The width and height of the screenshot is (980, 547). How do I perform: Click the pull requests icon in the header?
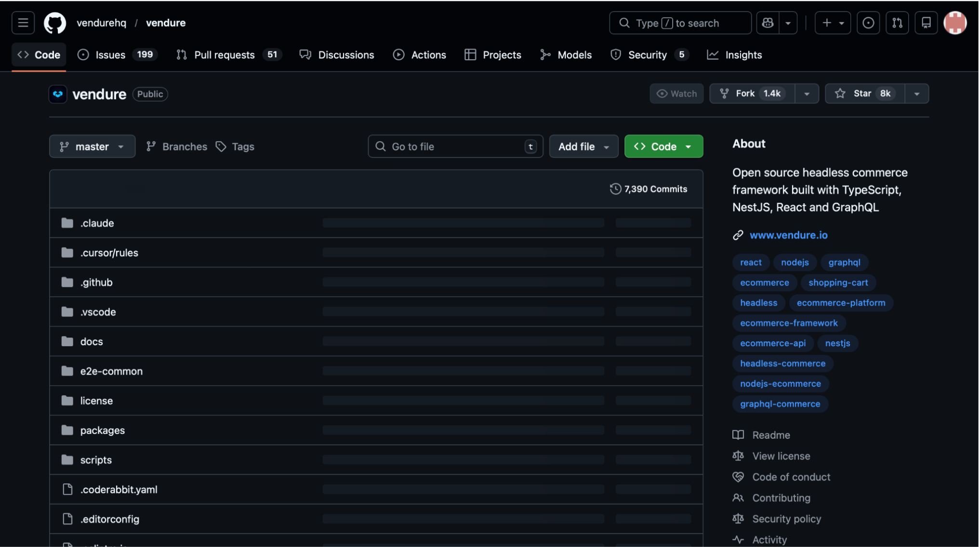(897, 23)
